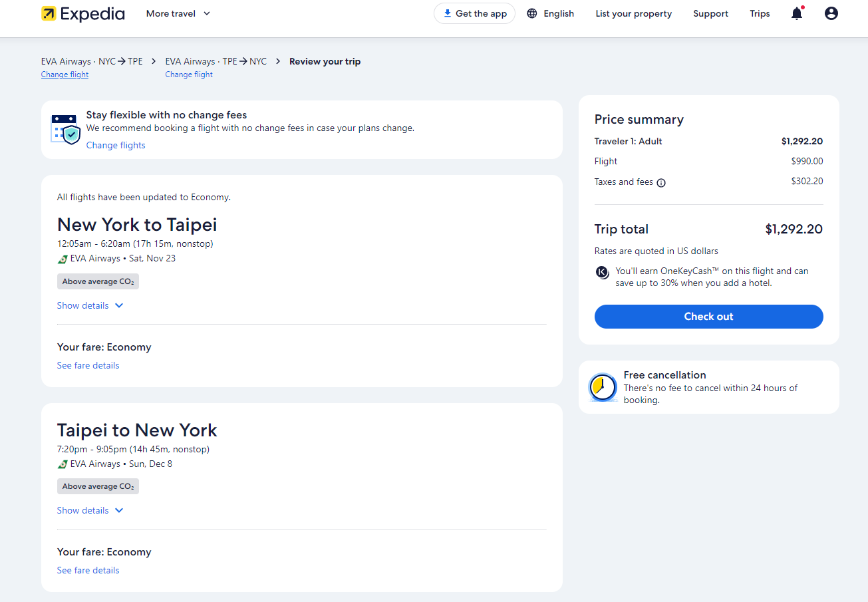Click the Get the app button

pyautogui.click(x=474, y=13)
